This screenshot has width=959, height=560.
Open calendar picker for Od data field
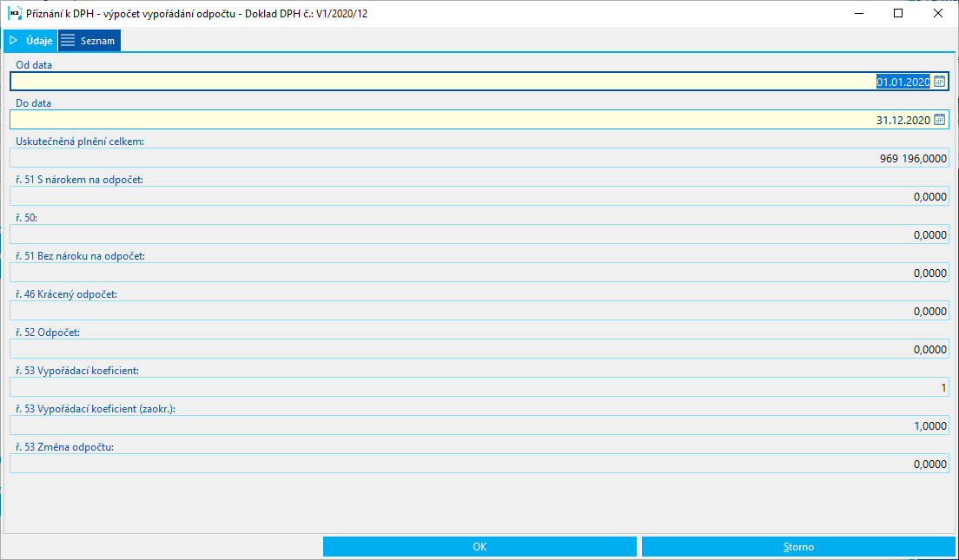(939, 82)
